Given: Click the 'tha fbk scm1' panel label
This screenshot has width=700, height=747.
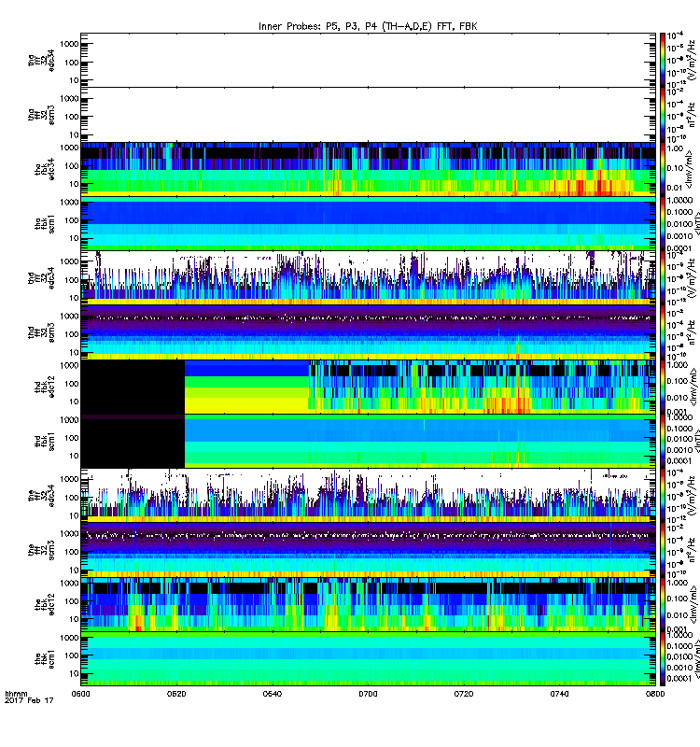Looking at the screenshot, I should (45, 223).
